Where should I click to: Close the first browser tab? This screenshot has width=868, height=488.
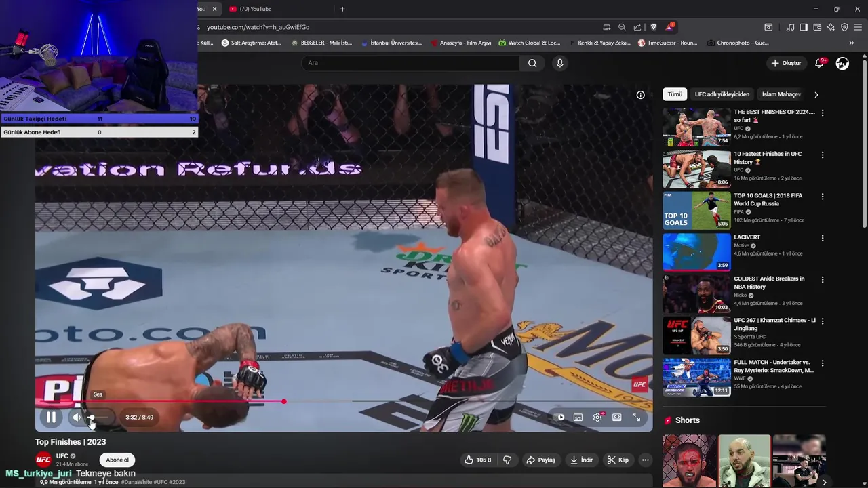click(214, 9)
